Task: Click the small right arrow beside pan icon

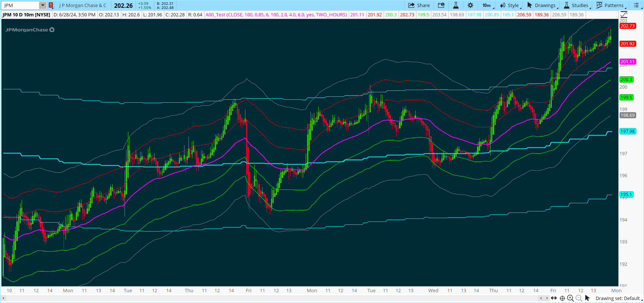Action: [547, 298]
